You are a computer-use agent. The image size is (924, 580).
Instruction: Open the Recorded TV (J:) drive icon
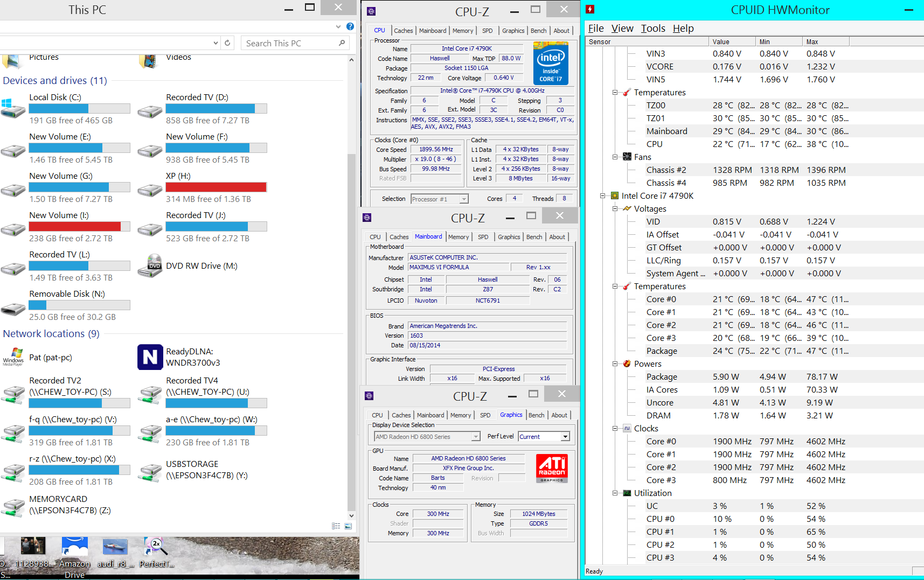pyautogui.click(x=150, y=229)
